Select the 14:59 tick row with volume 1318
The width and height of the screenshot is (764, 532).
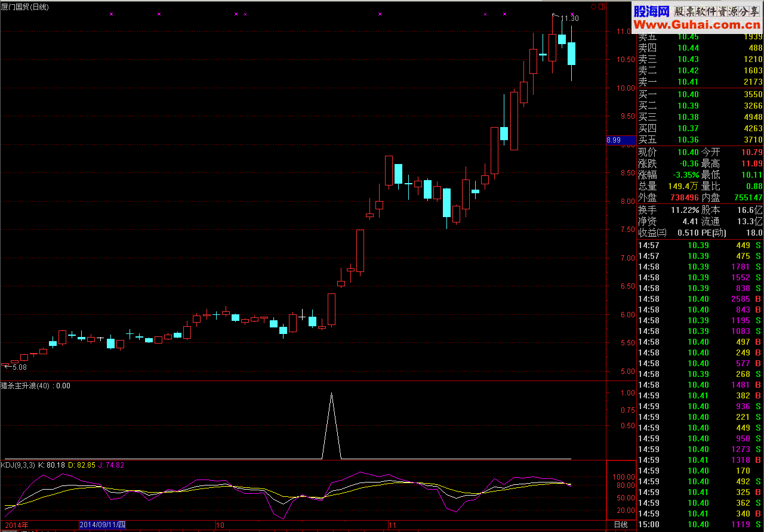(x=701, y=460)
